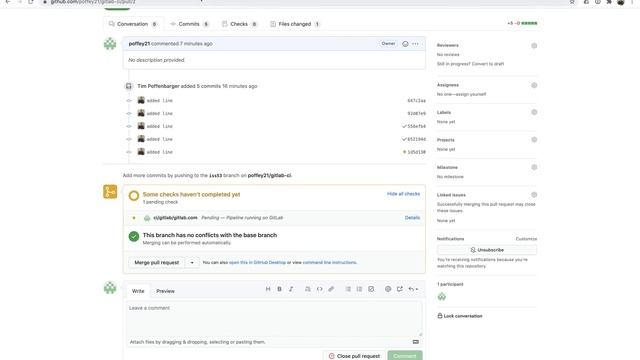The image size is (640, 360).
Task: Open Labels settings gear
Action: [x=534, y=112]
